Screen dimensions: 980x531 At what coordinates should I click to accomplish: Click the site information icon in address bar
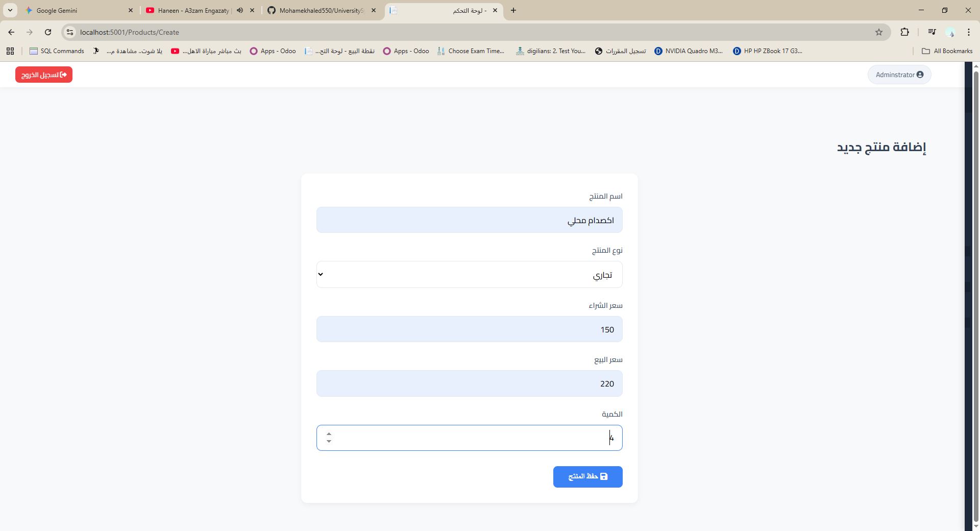70,32
